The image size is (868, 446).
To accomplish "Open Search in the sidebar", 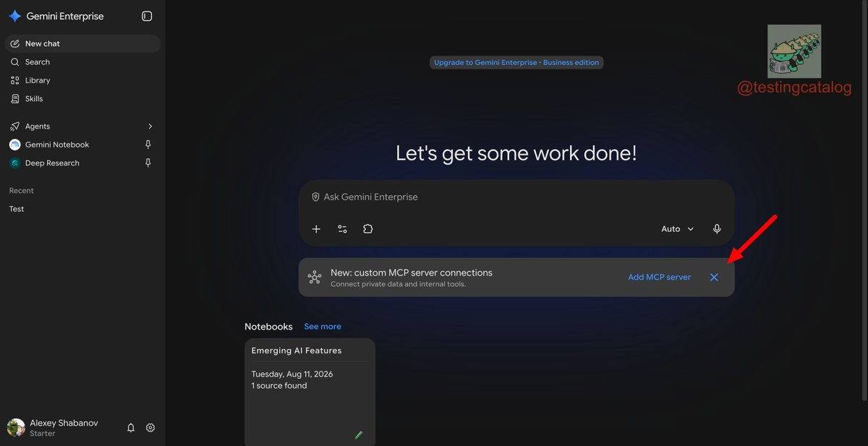I will tap(82, 62).
